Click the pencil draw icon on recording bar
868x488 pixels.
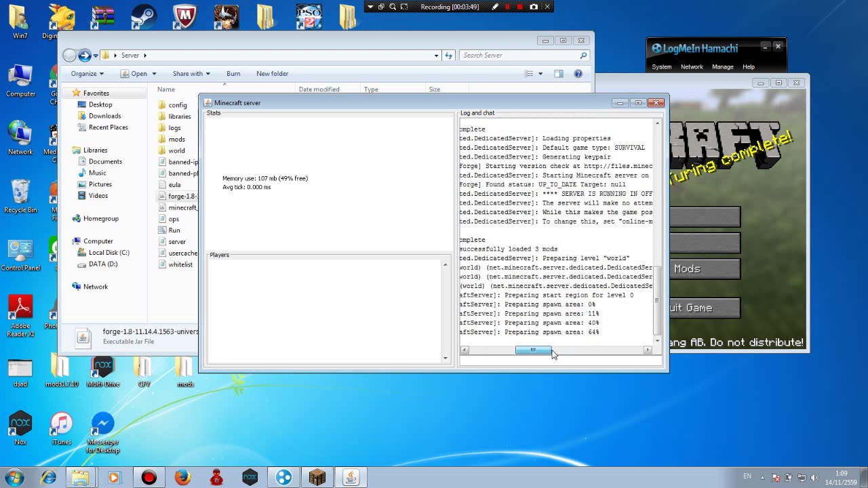click(495, 7)
